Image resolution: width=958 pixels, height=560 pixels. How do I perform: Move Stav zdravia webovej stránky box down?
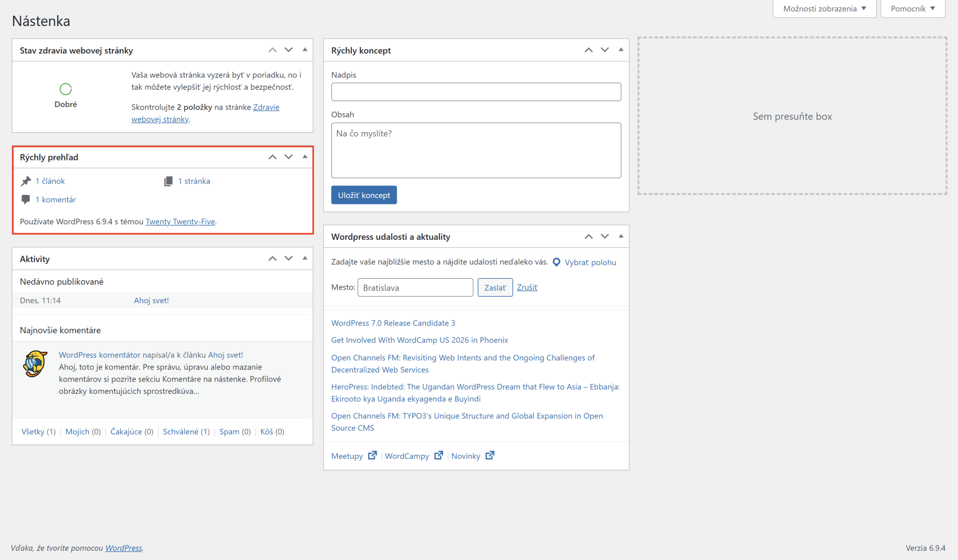[288, 50]
